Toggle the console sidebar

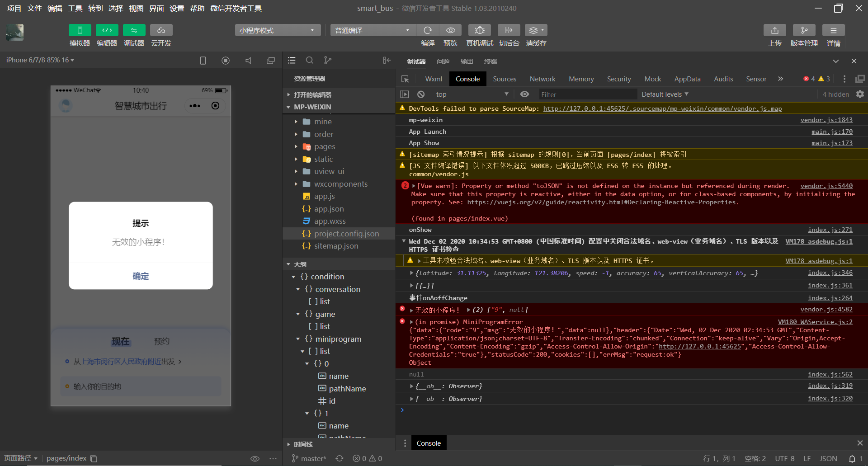pos(405,94)
